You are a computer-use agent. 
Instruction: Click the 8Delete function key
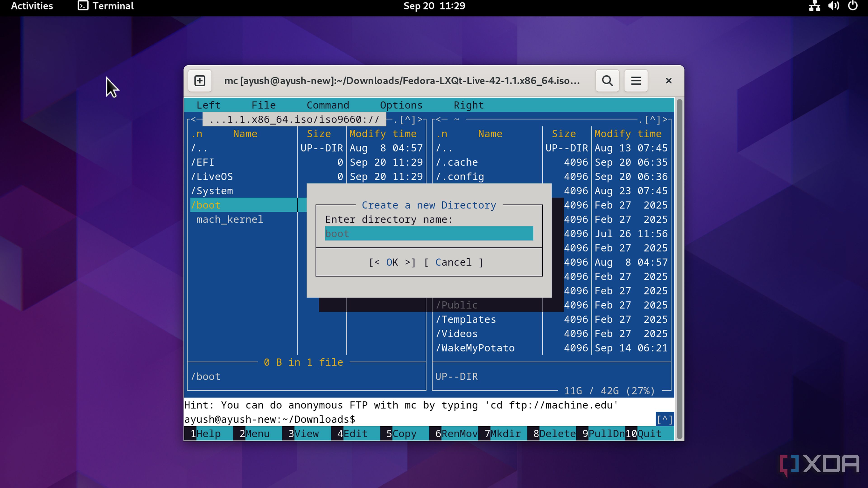coord(552,434)
